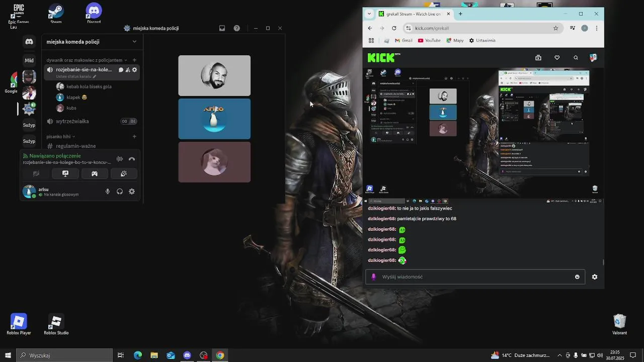Show hidden system tray icons chevron
The image size is (644, 362).
[559, 355]
